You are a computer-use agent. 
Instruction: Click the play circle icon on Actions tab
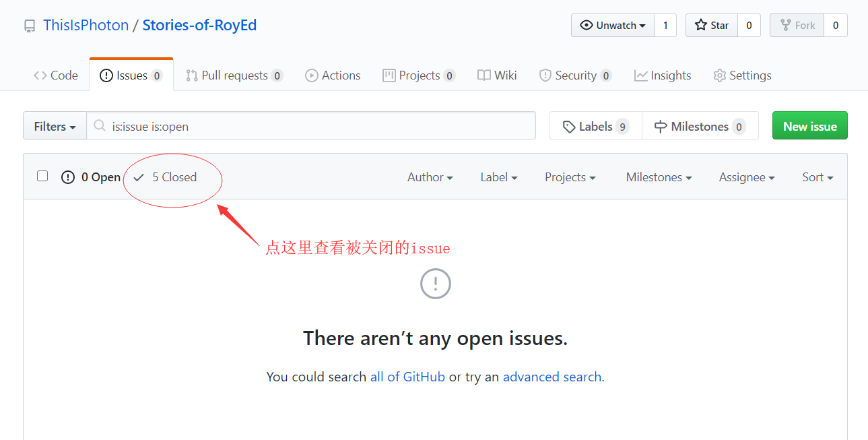[x=312, y=75]
